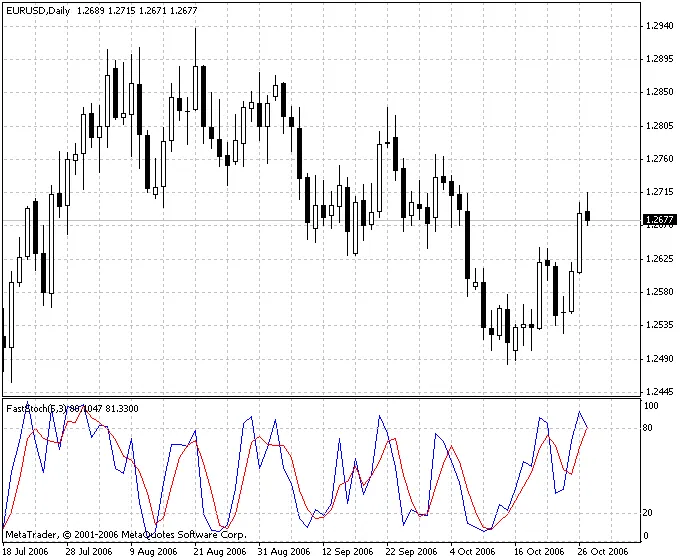Click the 22 Sep 2006 date marker
This screenshot has height=560, width=680.
tap(411, 551)
